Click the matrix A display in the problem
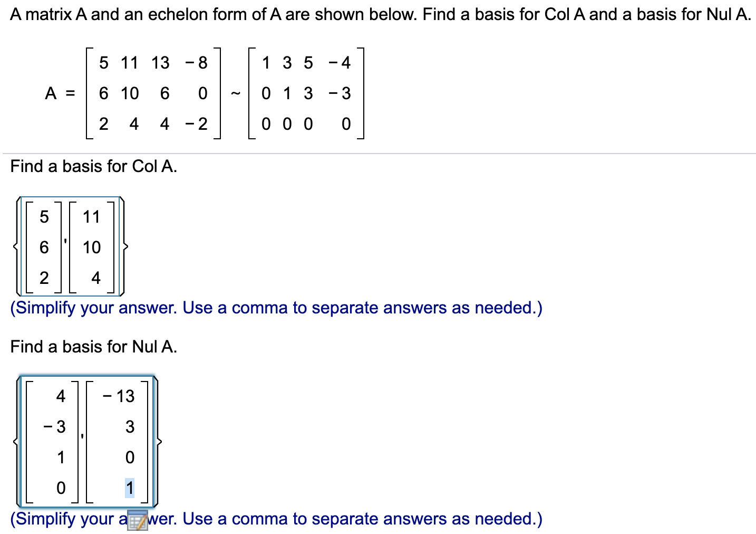 pos(153,93)
